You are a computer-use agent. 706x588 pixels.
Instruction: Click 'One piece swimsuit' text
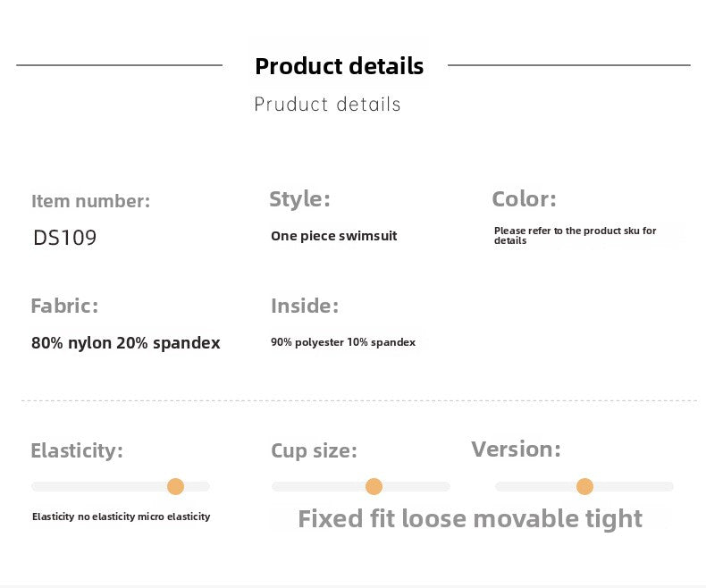coord(333,236)
